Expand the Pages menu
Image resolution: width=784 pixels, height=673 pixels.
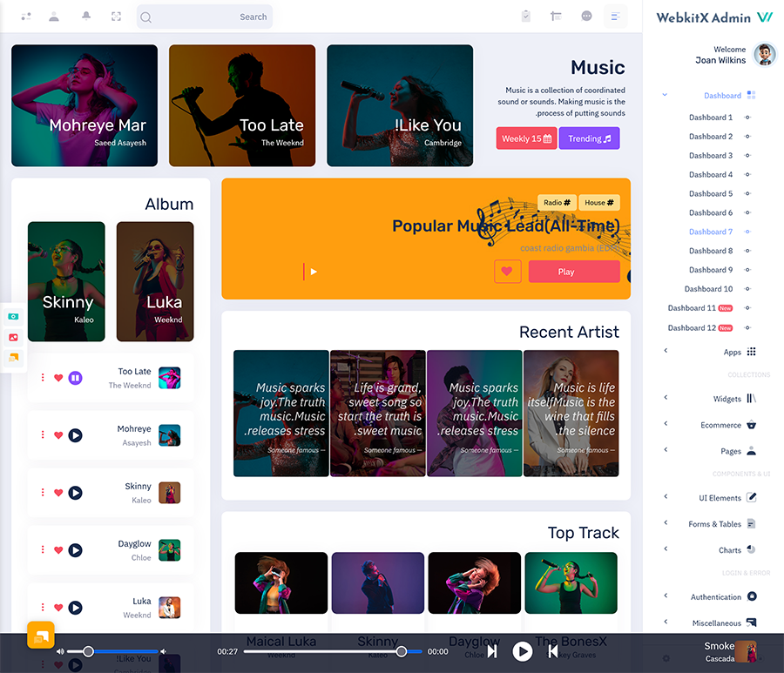pos(710,451)
